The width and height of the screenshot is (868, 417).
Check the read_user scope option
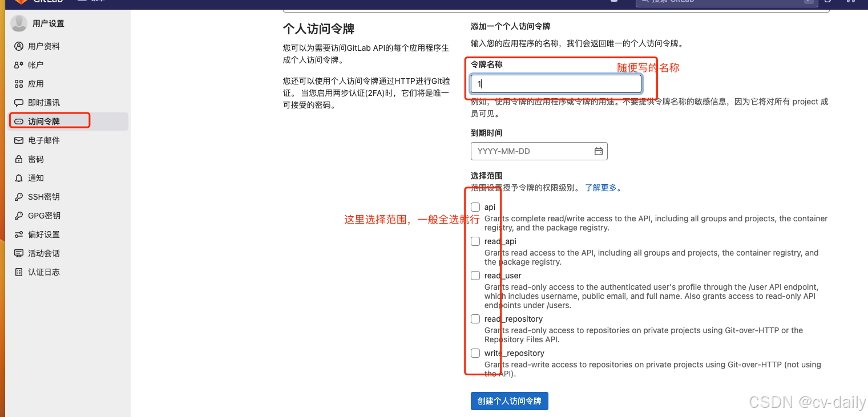tap(475, 276)
